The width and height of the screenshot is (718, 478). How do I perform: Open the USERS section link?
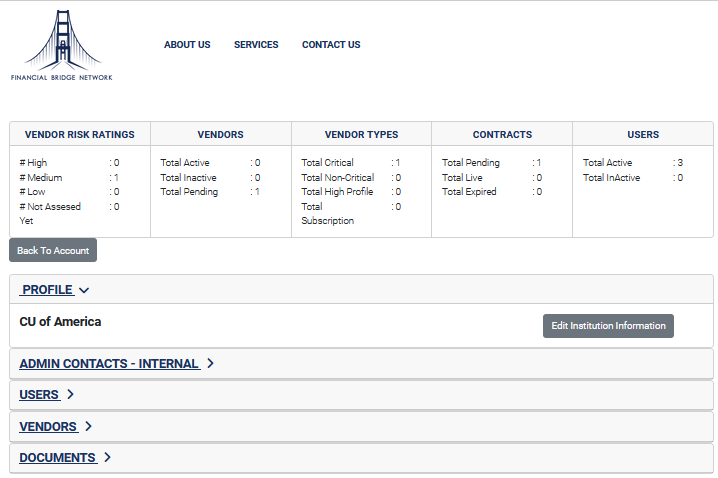[x=39, y=395]
